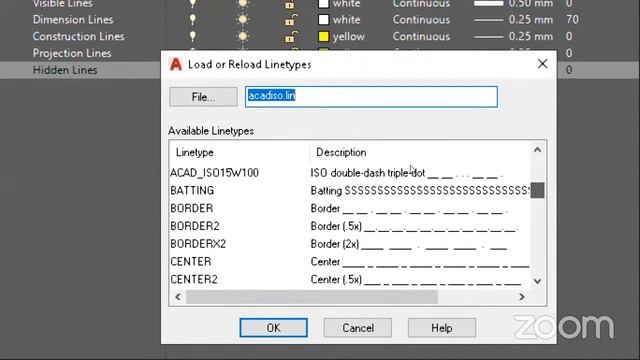Click the linetype file name field
Image resolution: width=640 pixels, height=360 pixels.
coord(371,97)
